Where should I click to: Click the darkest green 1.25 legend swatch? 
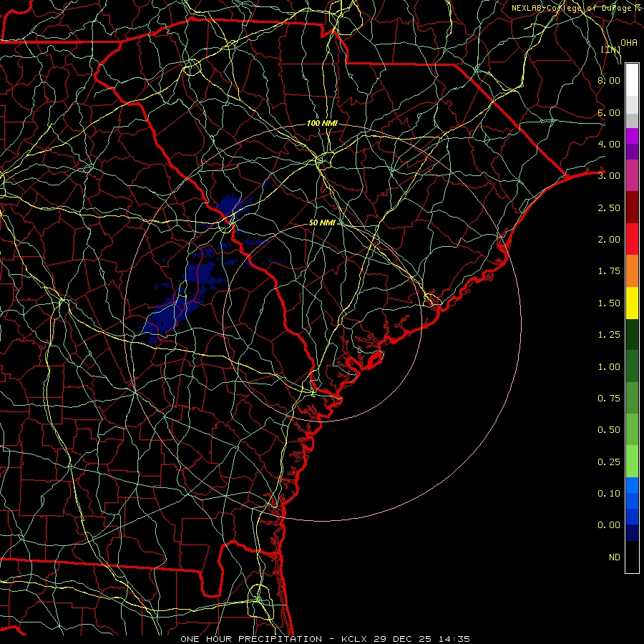pos(632,334)
